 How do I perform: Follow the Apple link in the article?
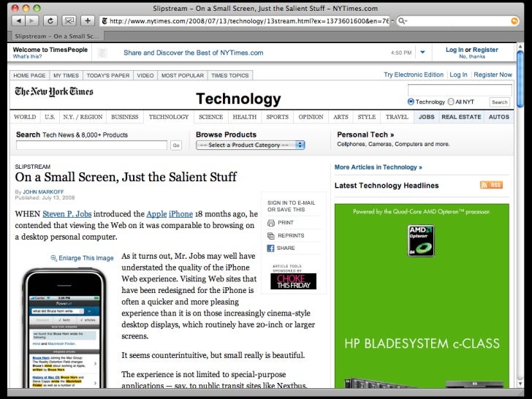pyautogui.click(x=156, y=214)
